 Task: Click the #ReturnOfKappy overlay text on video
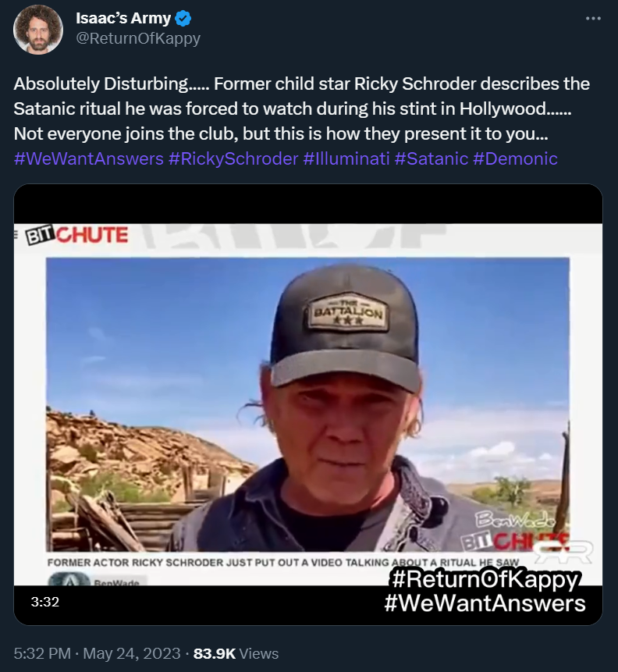point(485,579)
